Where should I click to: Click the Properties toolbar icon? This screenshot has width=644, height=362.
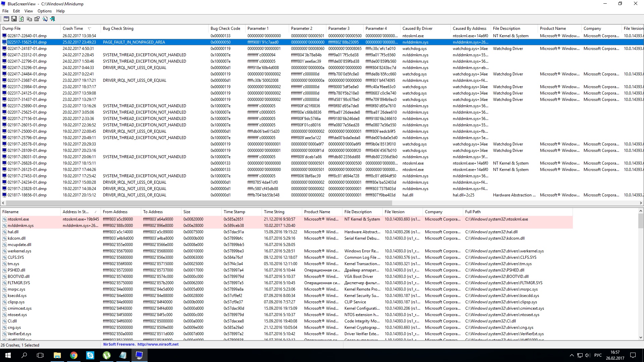37,19
